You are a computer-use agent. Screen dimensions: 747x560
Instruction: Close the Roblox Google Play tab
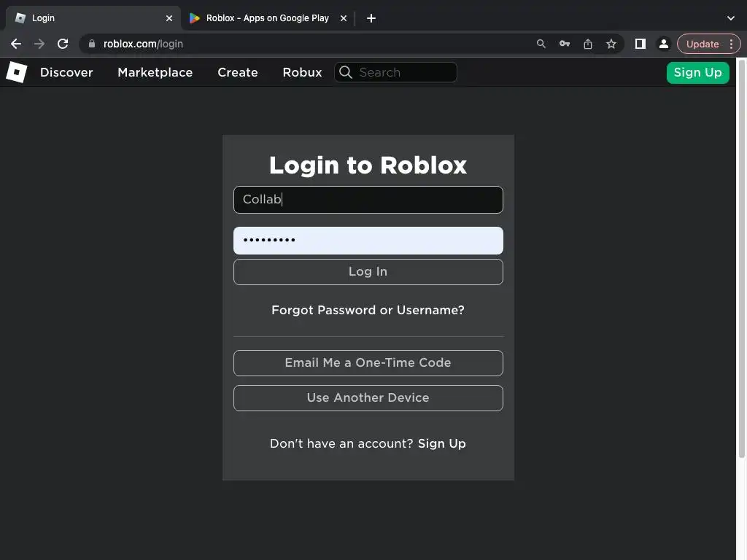(x=344, y=18)
